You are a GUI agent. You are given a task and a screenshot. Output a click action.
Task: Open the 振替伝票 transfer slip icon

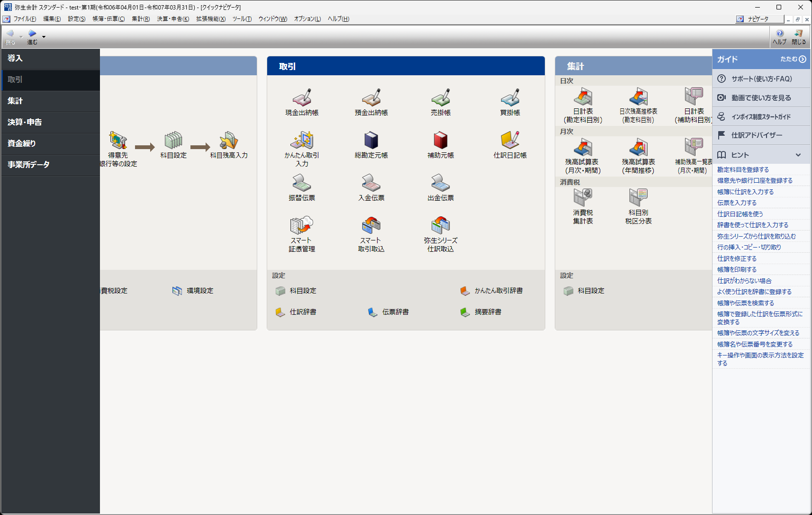(x=302, y=183)
